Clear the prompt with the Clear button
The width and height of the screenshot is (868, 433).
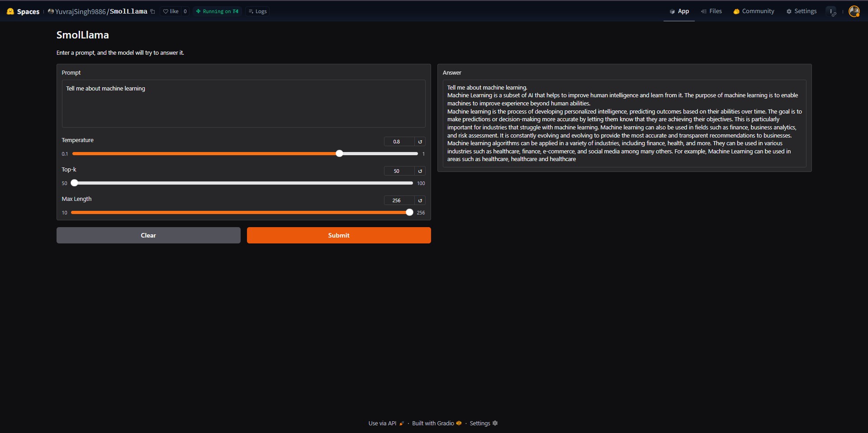point(148,235)
